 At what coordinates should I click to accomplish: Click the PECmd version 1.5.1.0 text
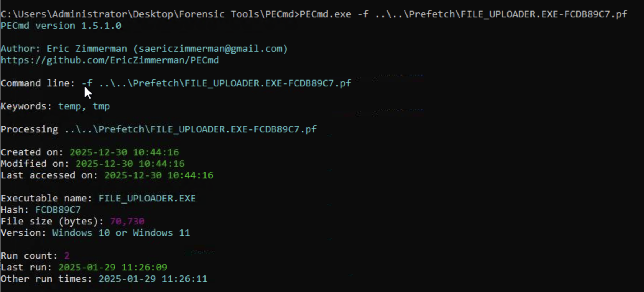click(61, 26)
